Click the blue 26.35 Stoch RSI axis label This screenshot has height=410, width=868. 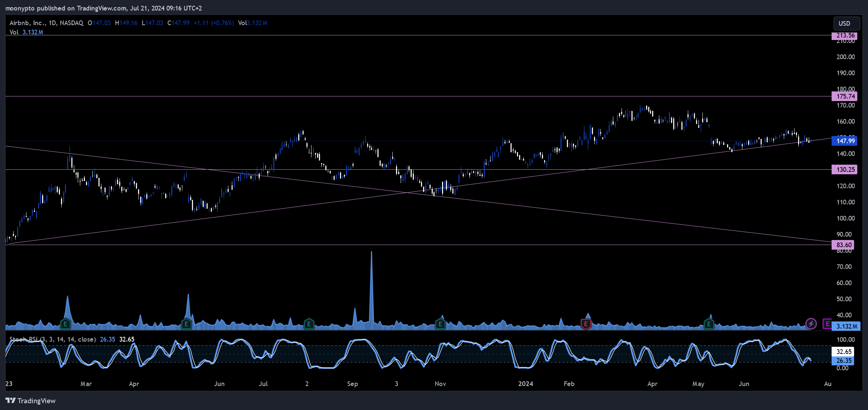pyautogui.click(x=843, y=361)
